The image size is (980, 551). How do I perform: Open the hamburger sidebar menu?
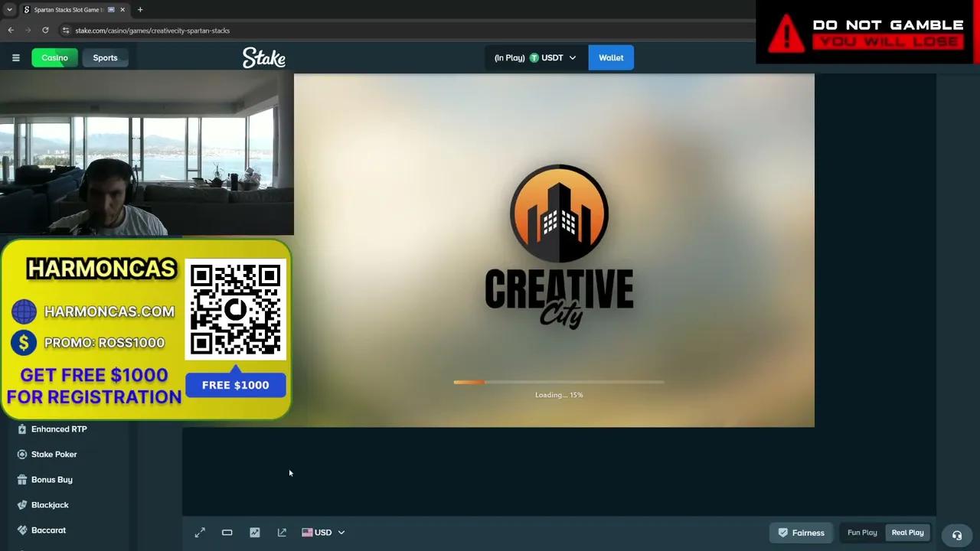(x=15, y=57)
